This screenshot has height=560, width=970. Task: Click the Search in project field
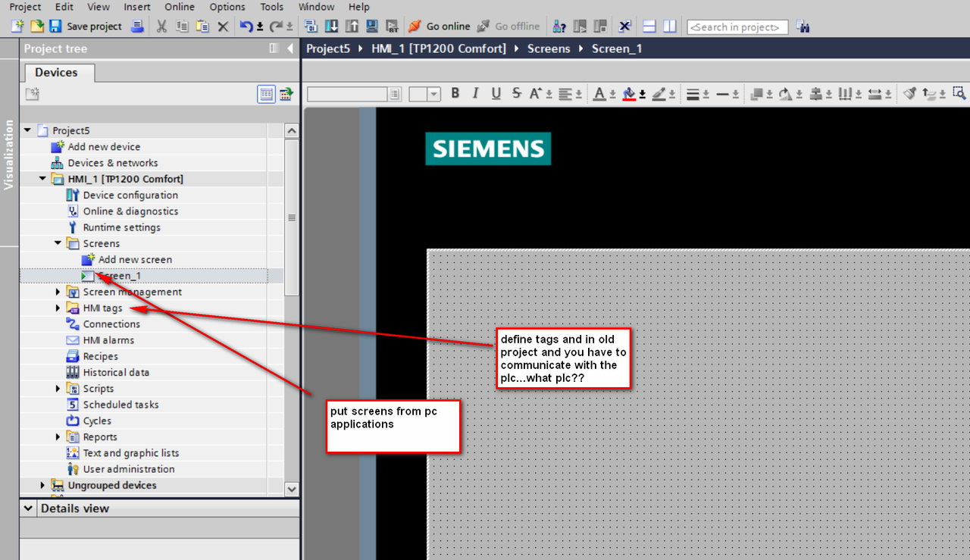coord(737,27)
